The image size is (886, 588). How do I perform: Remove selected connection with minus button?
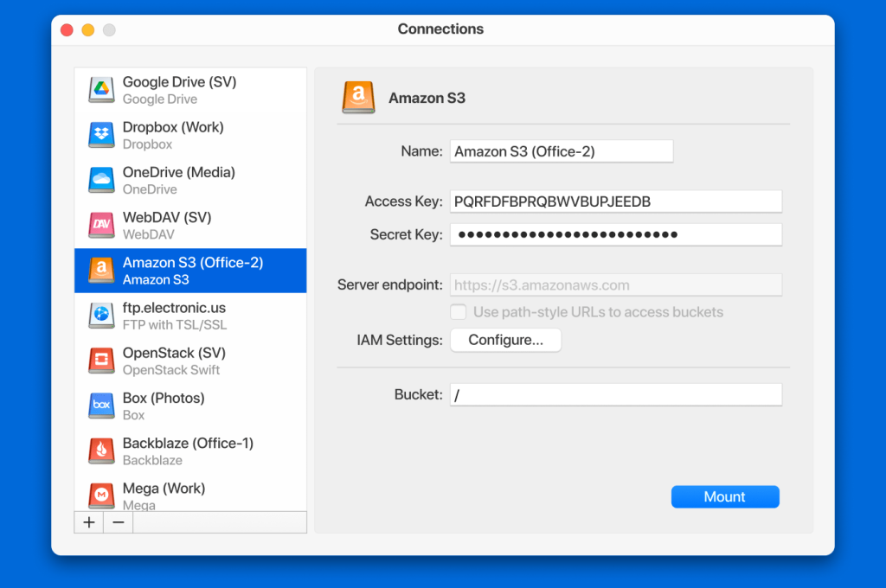(x=118, y=522)
